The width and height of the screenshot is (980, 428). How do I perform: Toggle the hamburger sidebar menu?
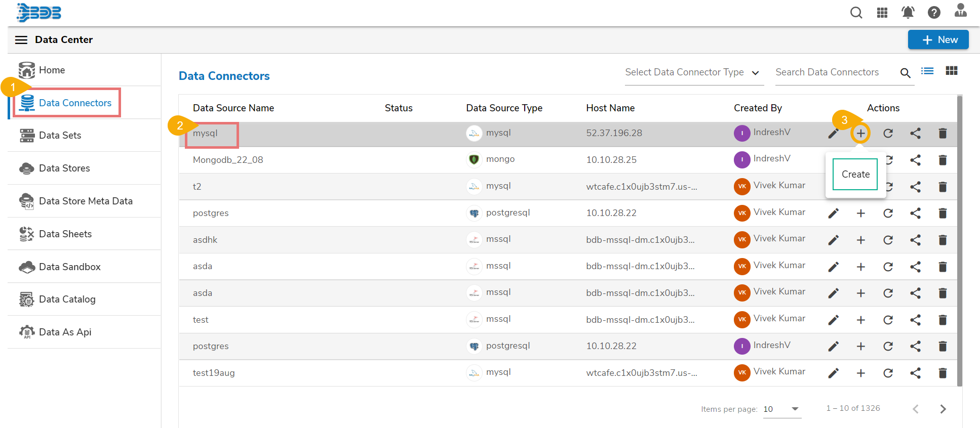21,40
